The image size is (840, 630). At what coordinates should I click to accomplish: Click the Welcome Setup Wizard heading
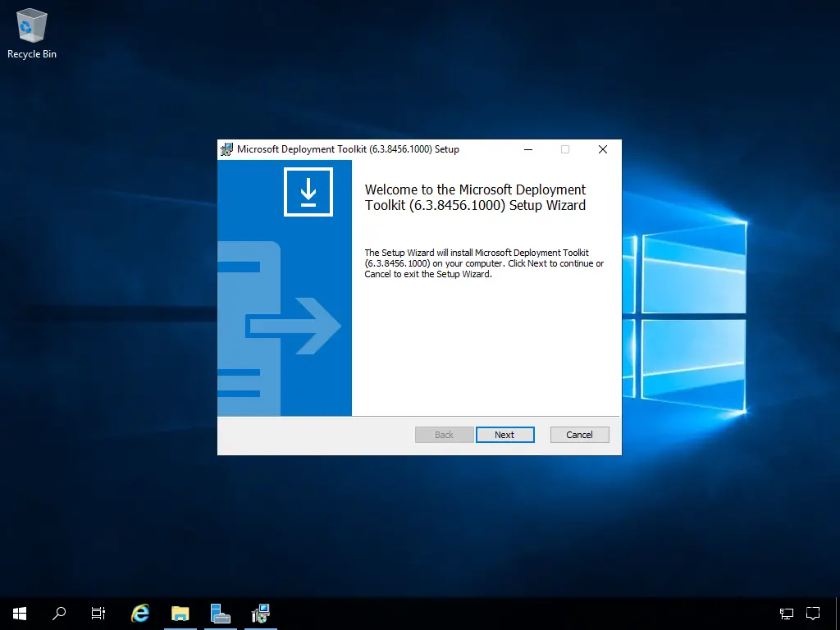pos(475,198)
